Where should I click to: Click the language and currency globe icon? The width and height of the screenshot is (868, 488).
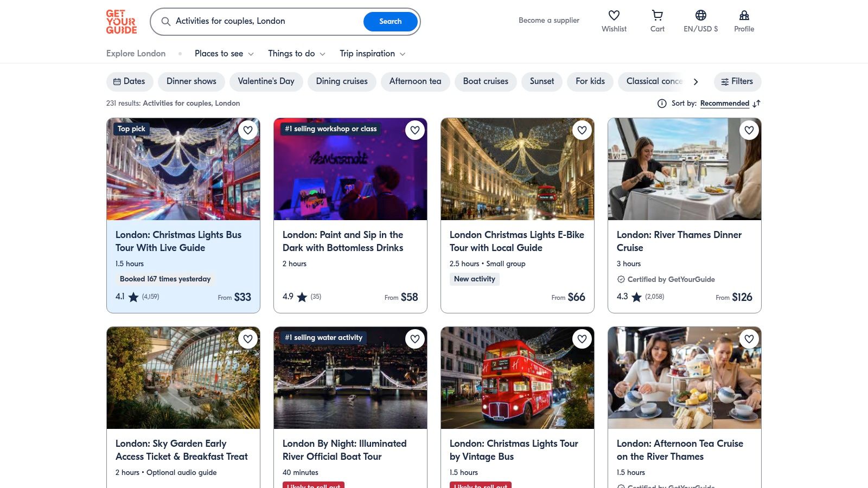point(700,16)
